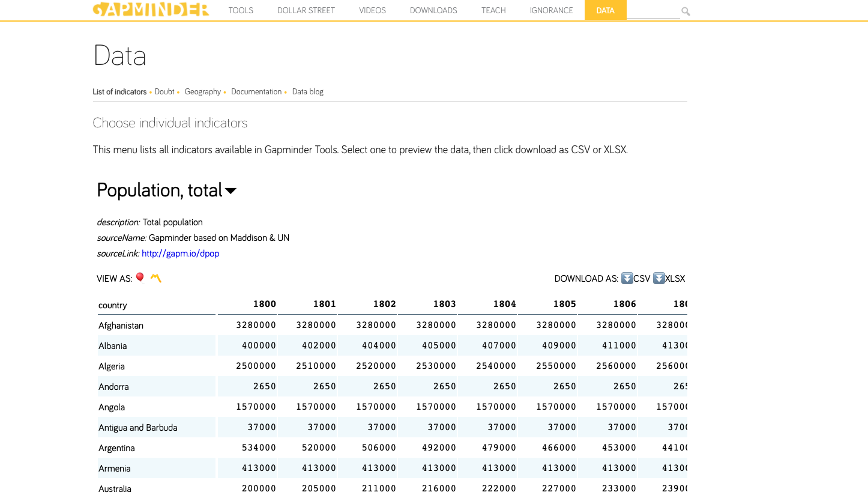Follow the http://gapm.io/dpop source link
This screenshot has width=868, height=495.
(x=181, y=254)
